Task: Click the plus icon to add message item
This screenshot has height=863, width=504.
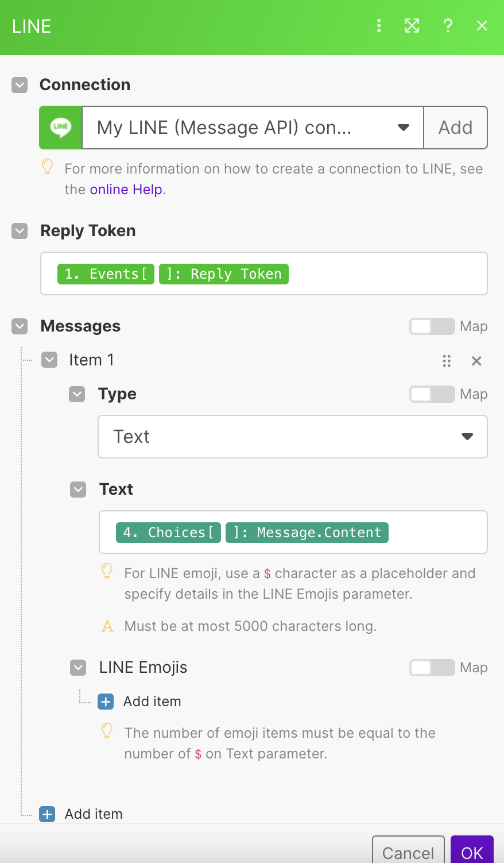Action: (47, 814)
